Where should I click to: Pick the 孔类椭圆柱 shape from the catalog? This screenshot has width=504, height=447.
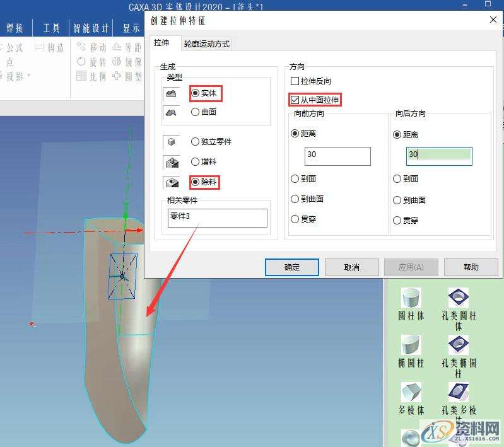point(459,356)
